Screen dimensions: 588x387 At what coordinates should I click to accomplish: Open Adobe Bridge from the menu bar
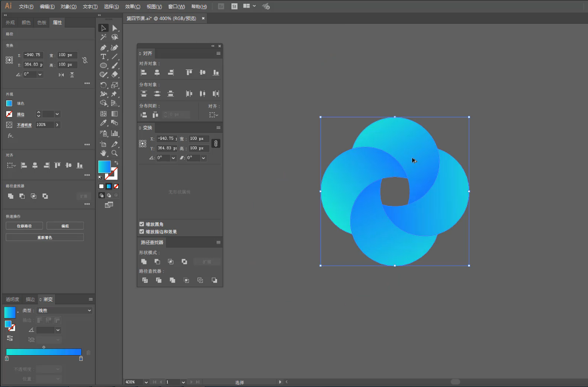pos(221,6)
